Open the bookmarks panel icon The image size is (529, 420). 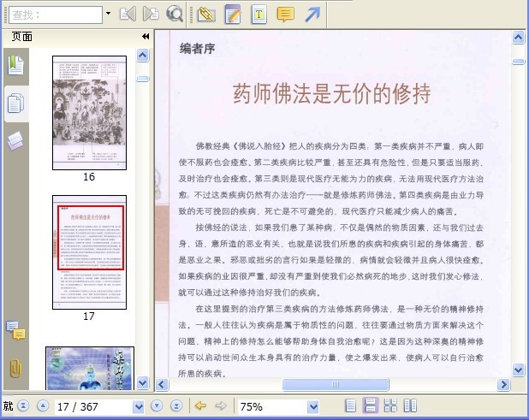point(16,65)
